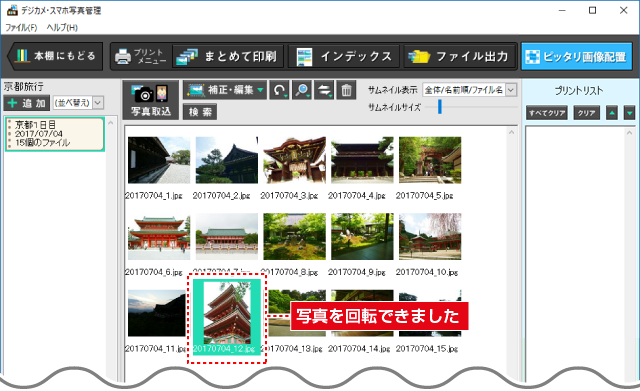Click the move/swap arrows icon

coord(324,90)
